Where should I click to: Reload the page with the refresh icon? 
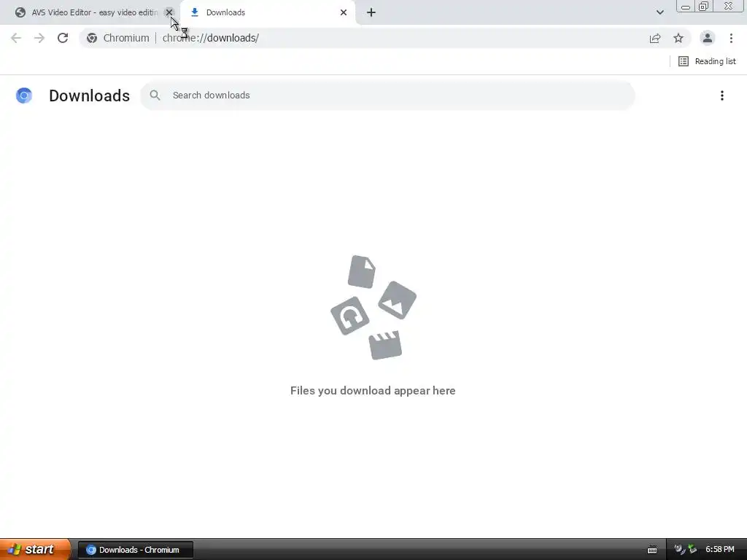pos(63,38)
